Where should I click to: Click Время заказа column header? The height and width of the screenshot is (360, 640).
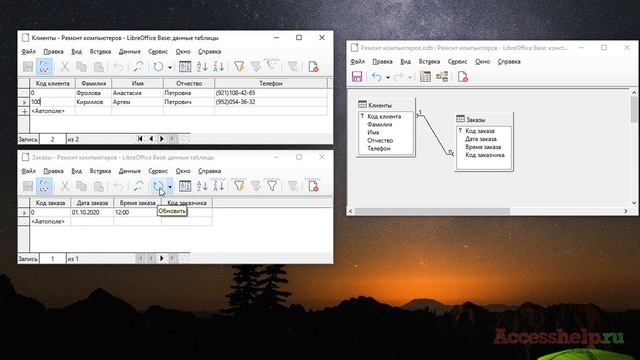pos(138,203)
